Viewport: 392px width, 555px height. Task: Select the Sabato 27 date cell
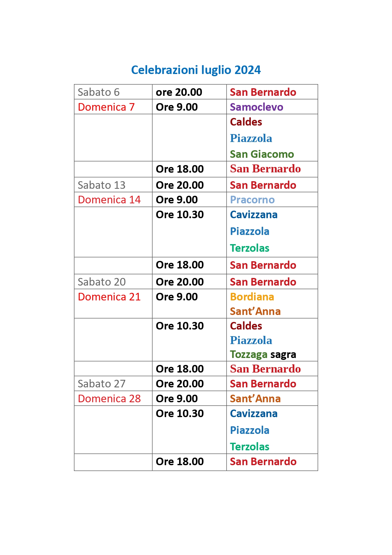click(101, 384)
